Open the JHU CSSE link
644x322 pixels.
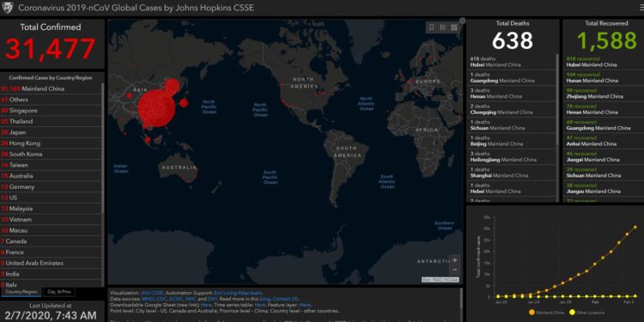(x=152, y=293)
